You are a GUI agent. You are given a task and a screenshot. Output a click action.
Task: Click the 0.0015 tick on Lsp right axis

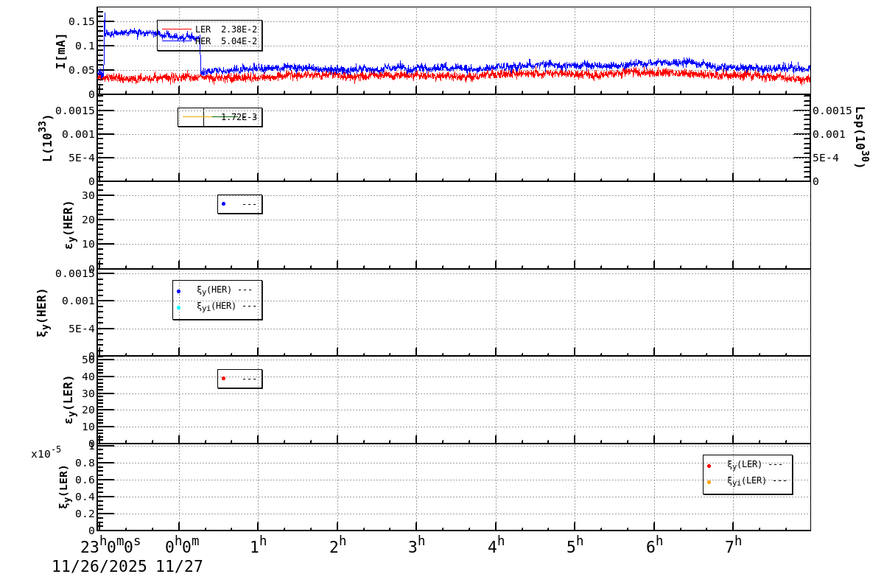(832, 111)
